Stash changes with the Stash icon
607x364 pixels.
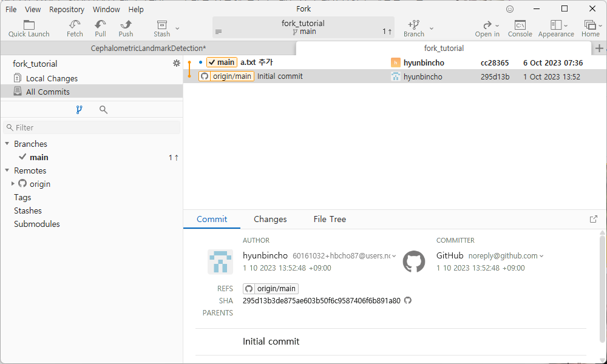click(x=162, y=29)
